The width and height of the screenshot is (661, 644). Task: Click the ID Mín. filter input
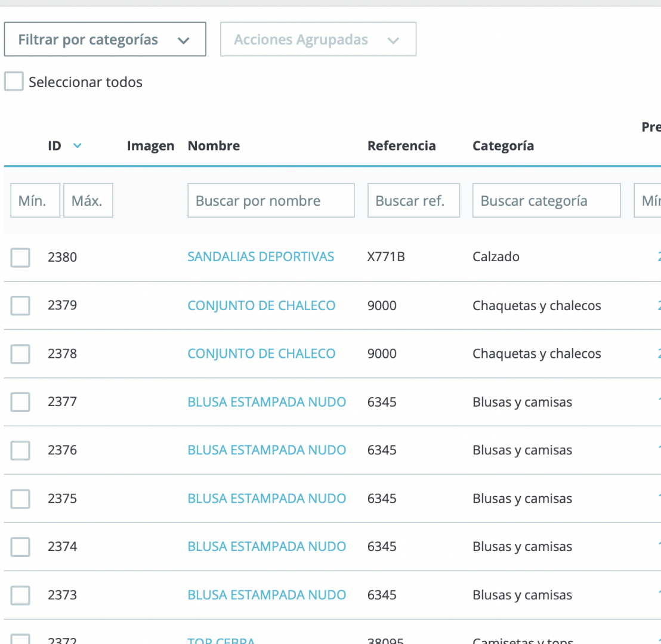click(35, 200)
